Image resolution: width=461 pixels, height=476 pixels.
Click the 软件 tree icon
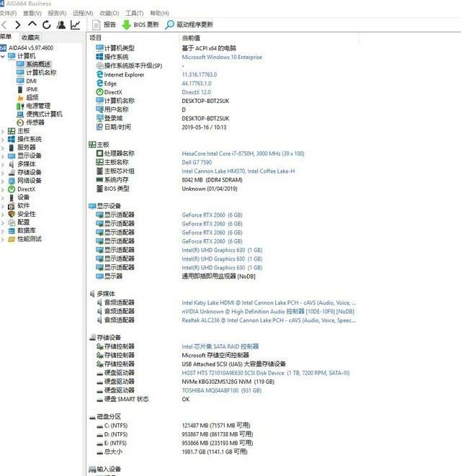pyautogui.click(x=12, y=206)
